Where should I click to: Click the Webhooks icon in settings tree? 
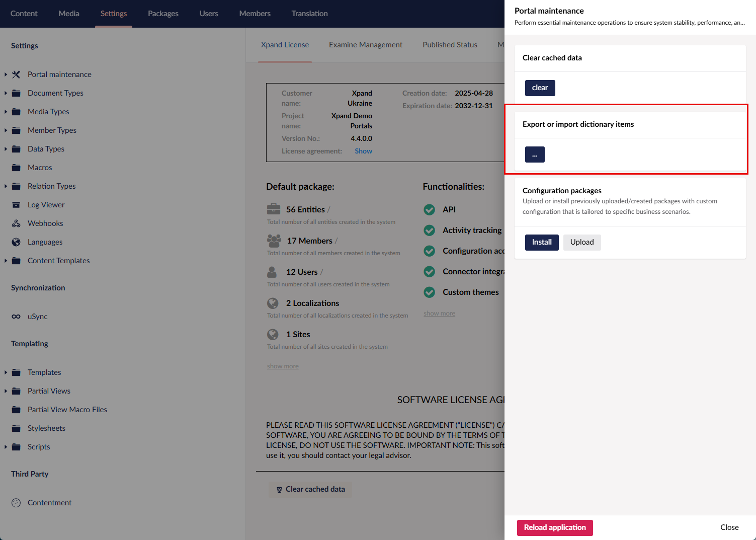(16, 223)
